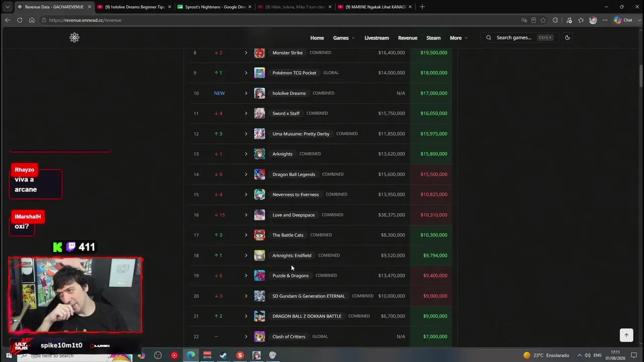This screenshot has height=362, width=644.
Task: Click the Neverness to Everness game icon
Action: (260, 195)
